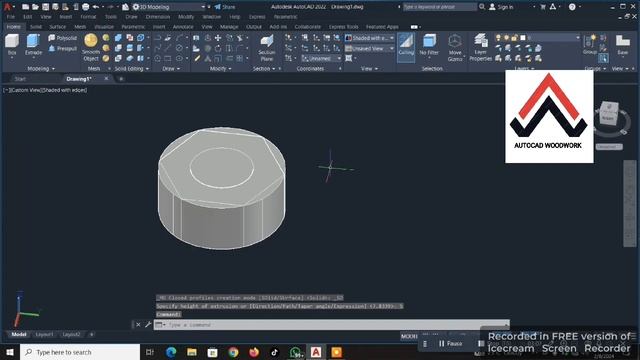Click the ViewCube in the drawing area
Screen dimensions: 640x360
[609, 113]
